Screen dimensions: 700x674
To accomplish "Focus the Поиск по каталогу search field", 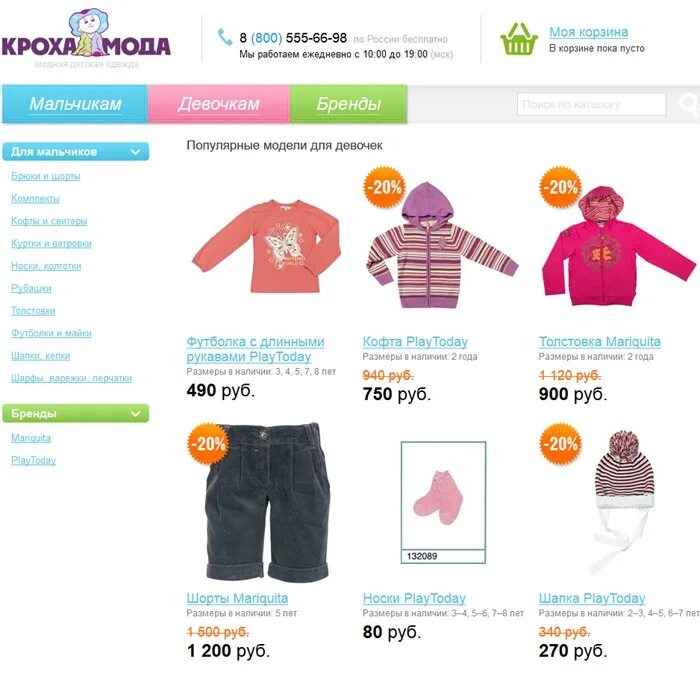I will pos(592,104).
